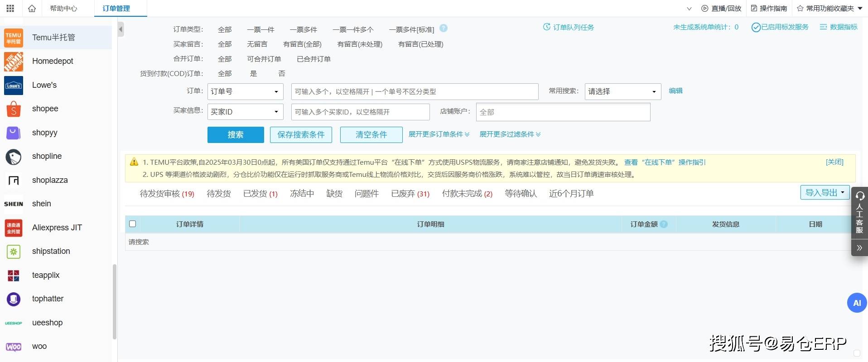Open the 订单号 type dropdown
The image size is (868, 362).
[245, 91]
